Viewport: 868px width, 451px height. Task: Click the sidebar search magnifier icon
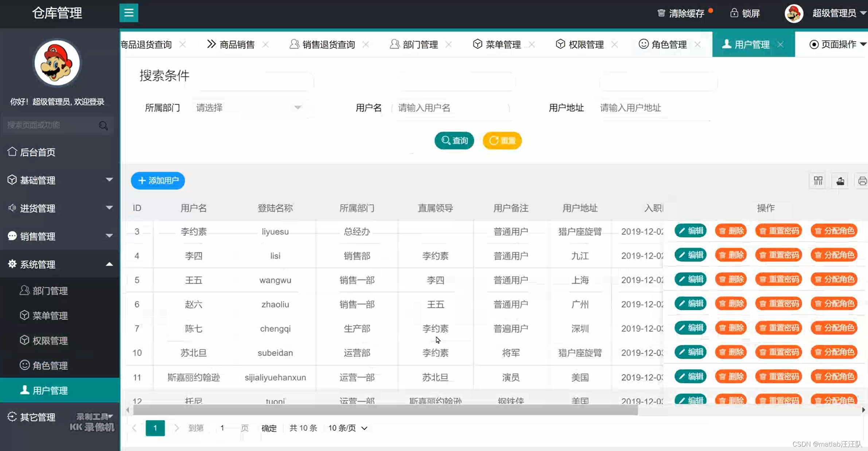pyautogui.click(x=103, y=125)
